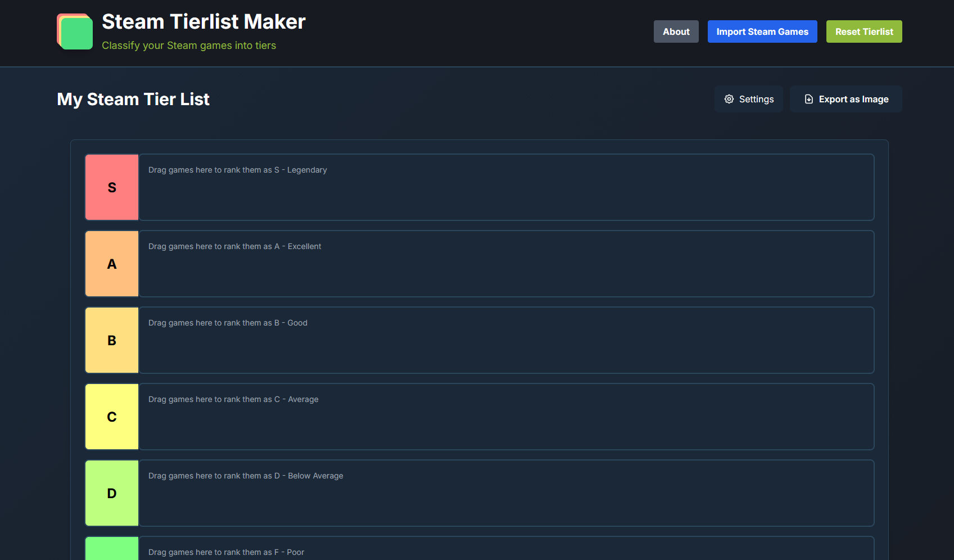954x560 pixels.
Task: Click the Export as Image label
Action: pos(853,99)
